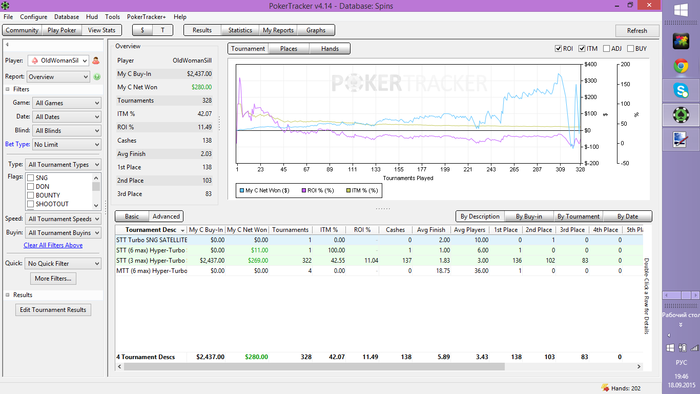Click the Clear All Filters Above link
The height and width of the screenshot is (394, 700).
(x=53, y=245)
